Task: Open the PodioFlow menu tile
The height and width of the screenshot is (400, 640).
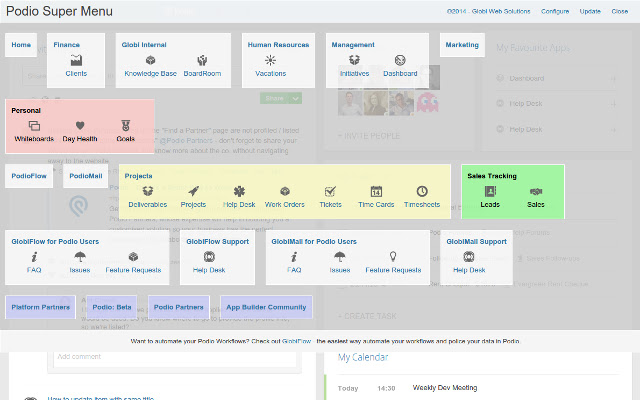Action: coord(29,176)
